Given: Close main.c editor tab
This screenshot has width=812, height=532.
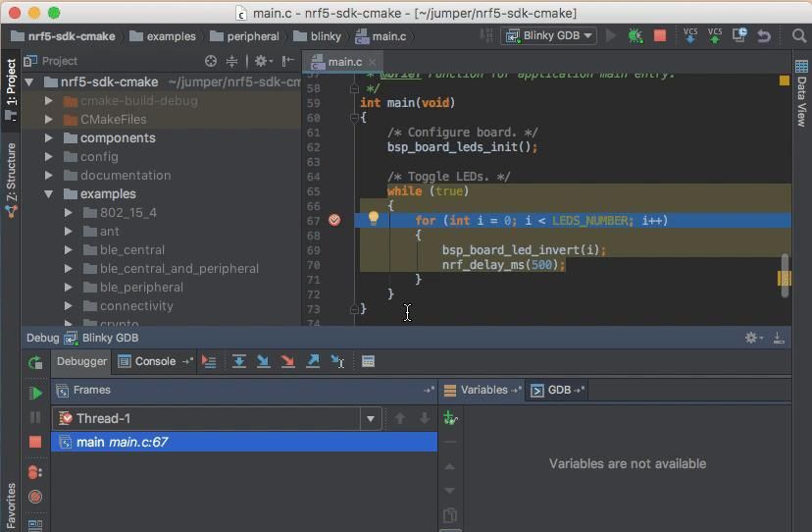Looking at the screenshot, I should 372,62.
